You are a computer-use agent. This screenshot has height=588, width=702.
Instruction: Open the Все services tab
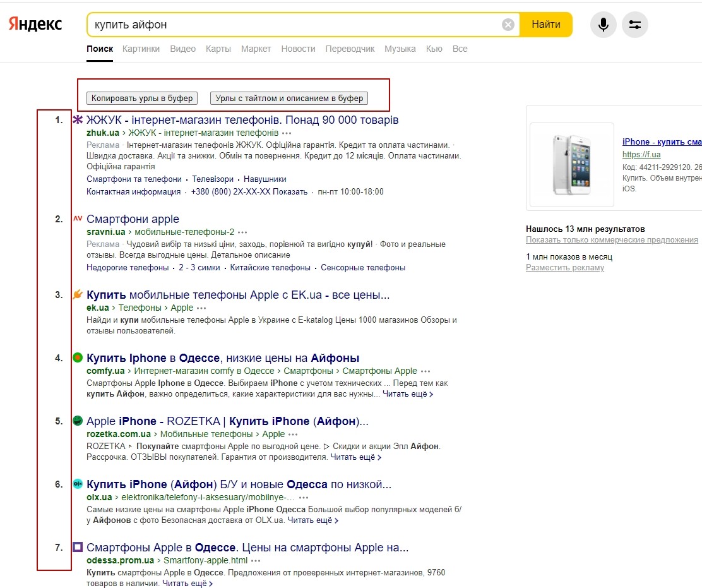point(460,49)
